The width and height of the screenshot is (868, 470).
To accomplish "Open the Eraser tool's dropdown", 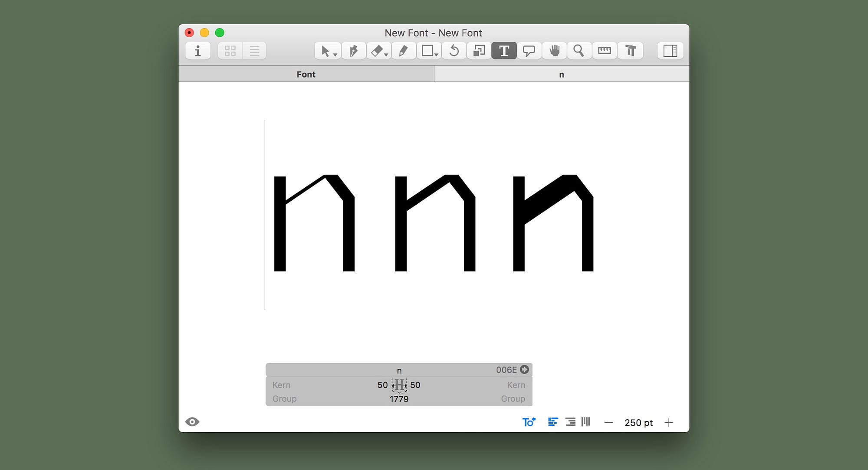I will coord(386,55).
